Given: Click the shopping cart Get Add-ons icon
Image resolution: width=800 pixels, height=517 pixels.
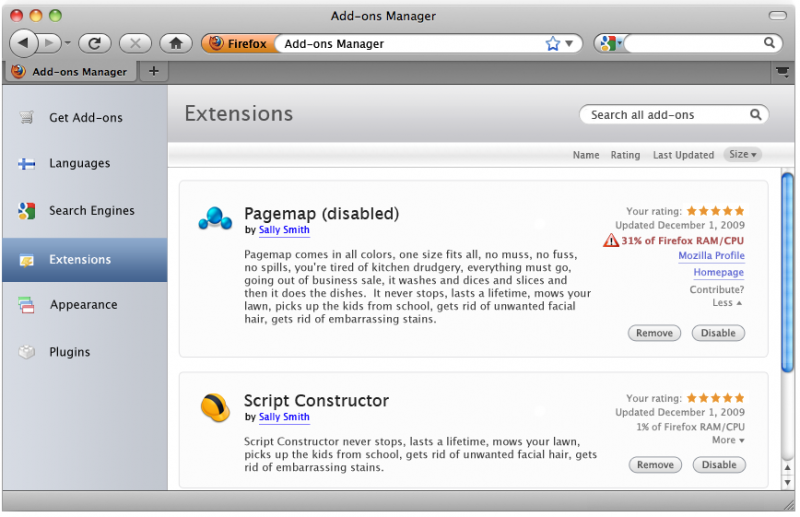Looking at the screenshot, I should pyautogui.click(x=27, y=117).
